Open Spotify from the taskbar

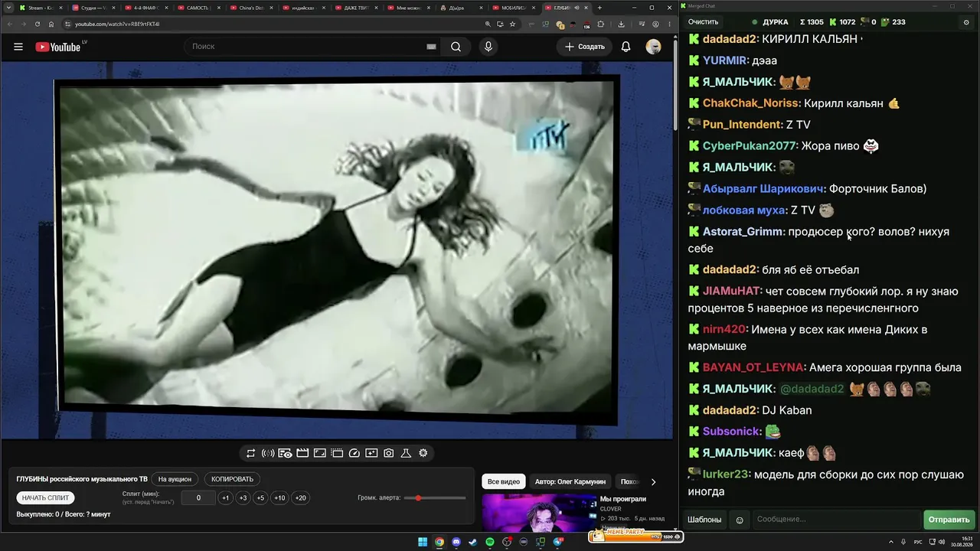490,543
